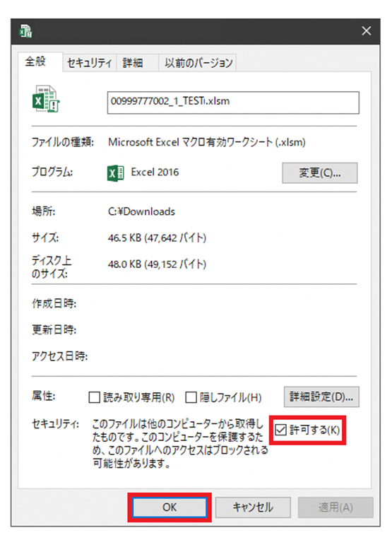392x540 pixels.
Task: Close the properties dialog with X
Action: pos(366,31)
